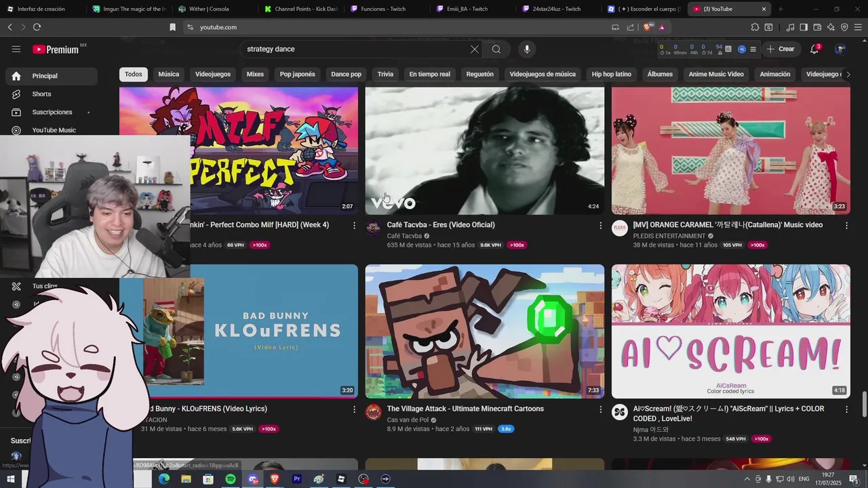Open options menu for Ai♡Scream! video
Viewport: 868px width, 488px height.
click(846, 409)
